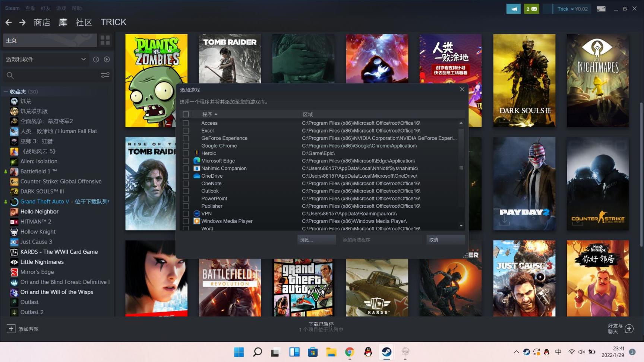
Task: Show hidden system tray icons chevron
Action: click(516, 352)
